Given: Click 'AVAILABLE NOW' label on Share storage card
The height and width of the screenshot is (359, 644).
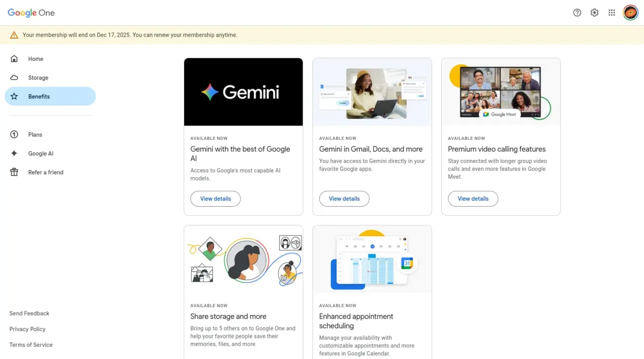Looking at the screenshot, I should point(209,306).
